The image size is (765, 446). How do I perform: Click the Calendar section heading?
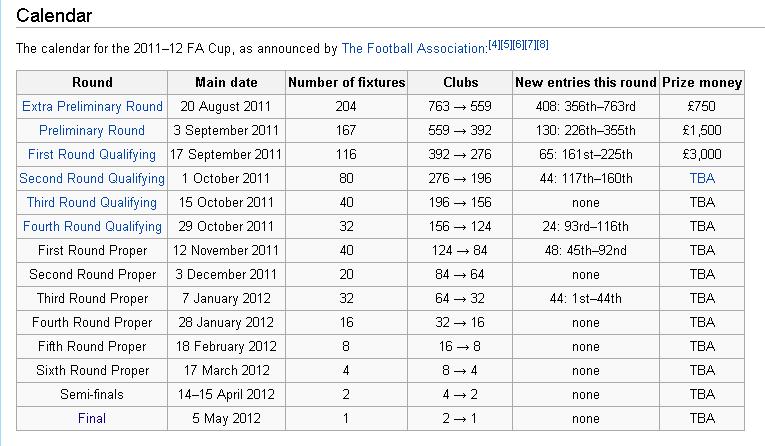click(x=54, y=16)
